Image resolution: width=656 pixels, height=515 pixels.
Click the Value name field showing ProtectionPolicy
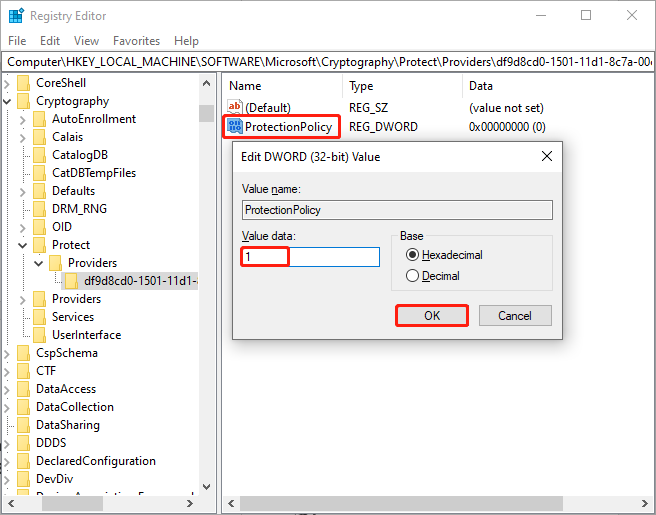[397, 210]
